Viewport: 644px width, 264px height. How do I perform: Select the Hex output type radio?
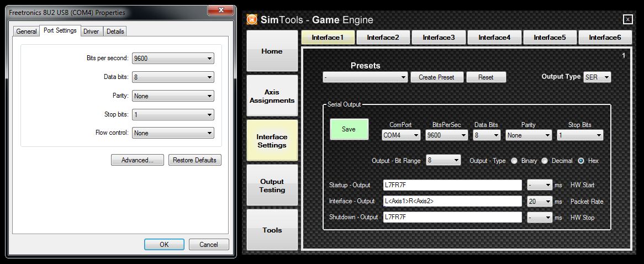[x=580, y=161]
